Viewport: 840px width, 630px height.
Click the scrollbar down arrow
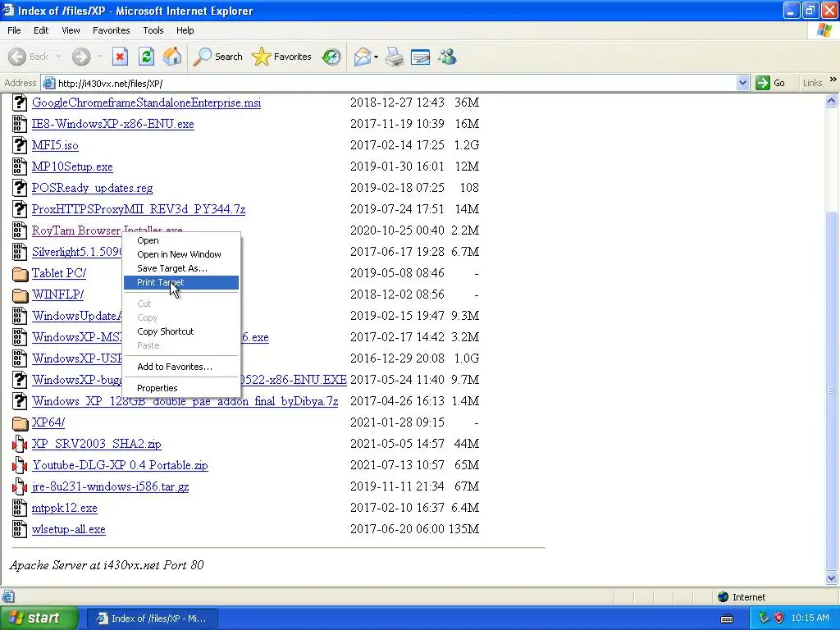[832, 578]
